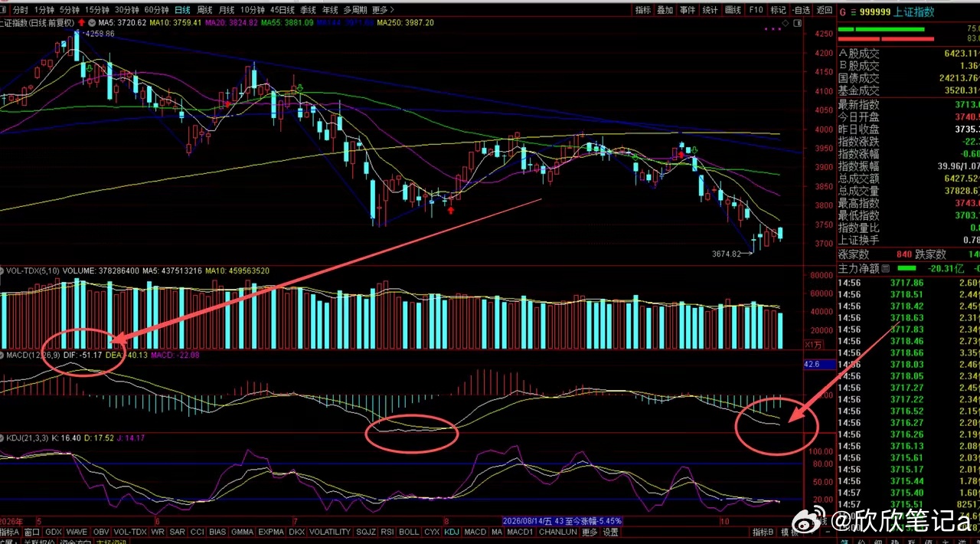Click the 叠加 overlay button
This screenshot has width=980, height=544.
coord(665,10)
